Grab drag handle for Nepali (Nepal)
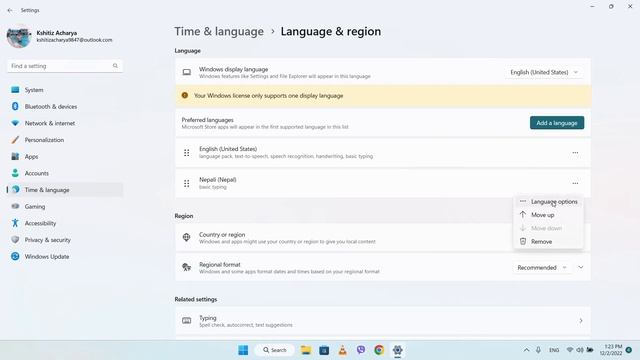This screenshot has width=640, height=360. pyautogui.click(x=187, y=184)
